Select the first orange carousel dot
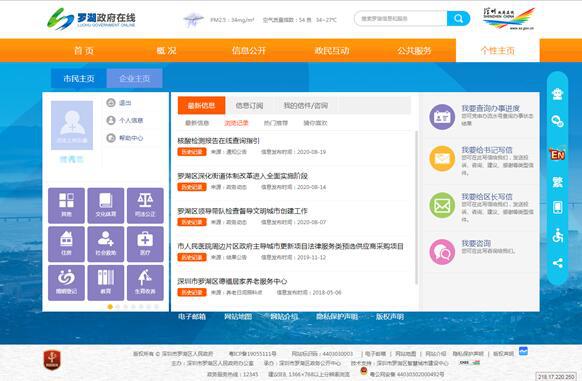 (110, 307)
